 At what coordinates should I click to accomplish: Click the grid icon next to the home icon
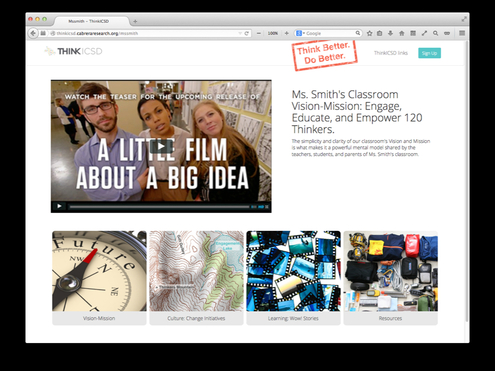tap(413, 33)
